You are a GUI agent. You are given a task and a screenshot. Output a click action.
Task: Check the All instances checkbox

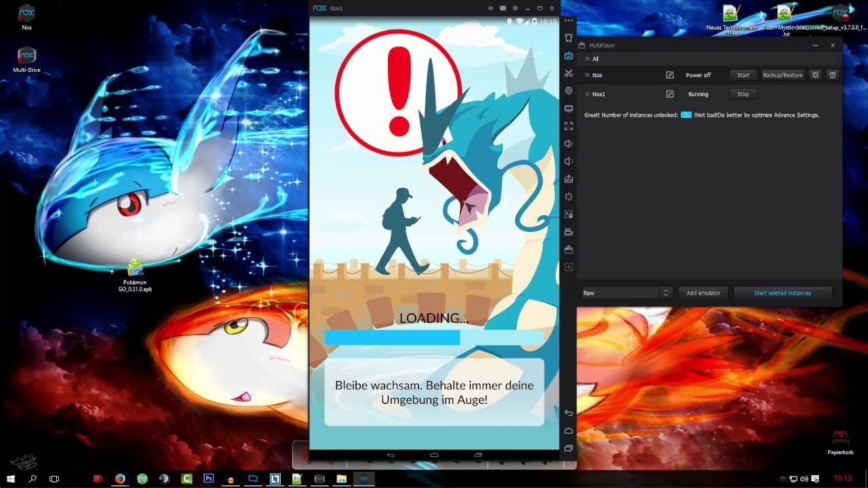587,59
